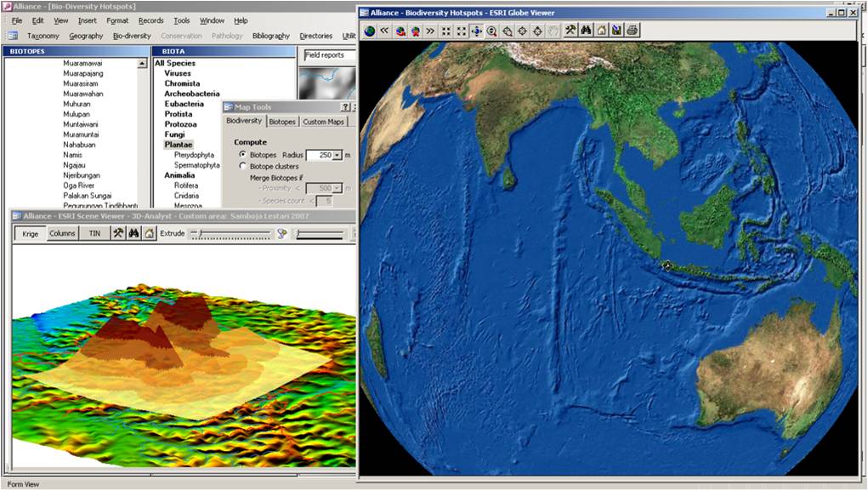Click the binoculars icon in Globe Viewer
This screenshot has height=491, width=868.
(586, 31)
